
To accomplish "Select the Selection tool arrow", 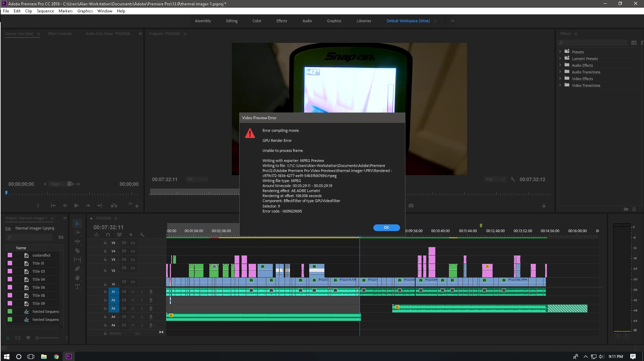I will (77, 223).
